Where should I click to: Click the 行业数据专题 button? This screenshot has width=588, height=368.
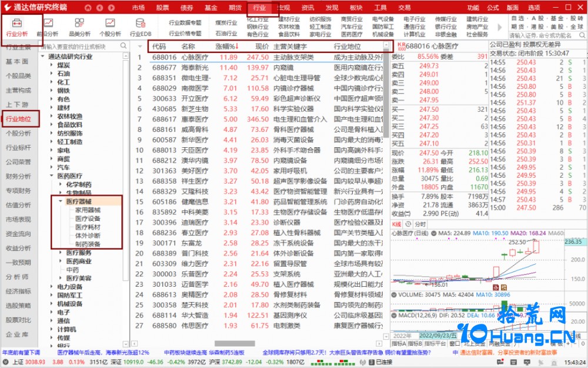pos(185,22)
